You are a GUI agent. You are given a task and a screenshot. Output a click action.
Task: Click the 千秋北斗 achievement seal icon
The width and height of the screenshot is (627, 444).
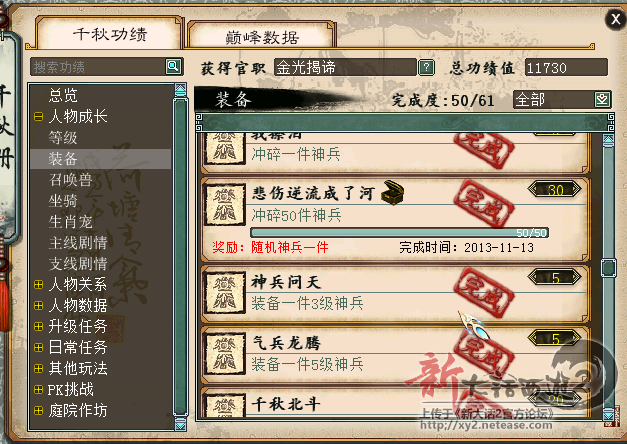point(224,406)
